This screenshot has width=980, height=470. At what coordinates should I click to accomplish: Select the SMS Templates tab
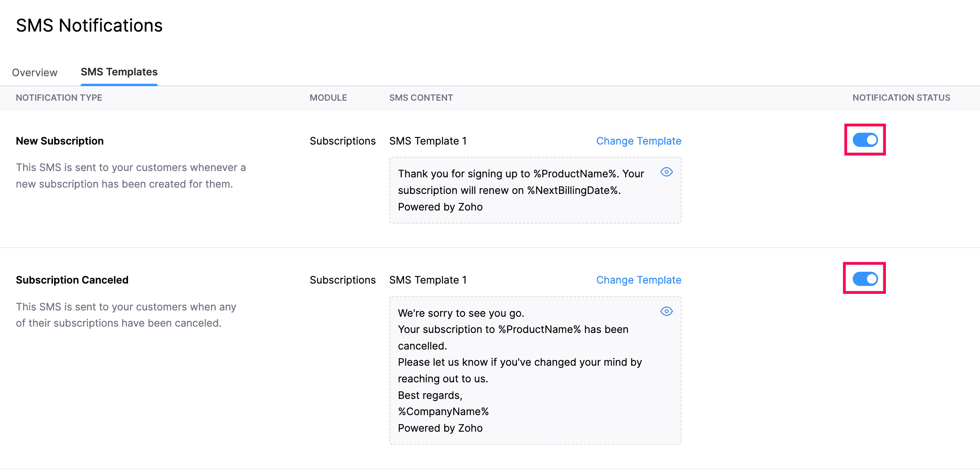click(x=119, y=72)
